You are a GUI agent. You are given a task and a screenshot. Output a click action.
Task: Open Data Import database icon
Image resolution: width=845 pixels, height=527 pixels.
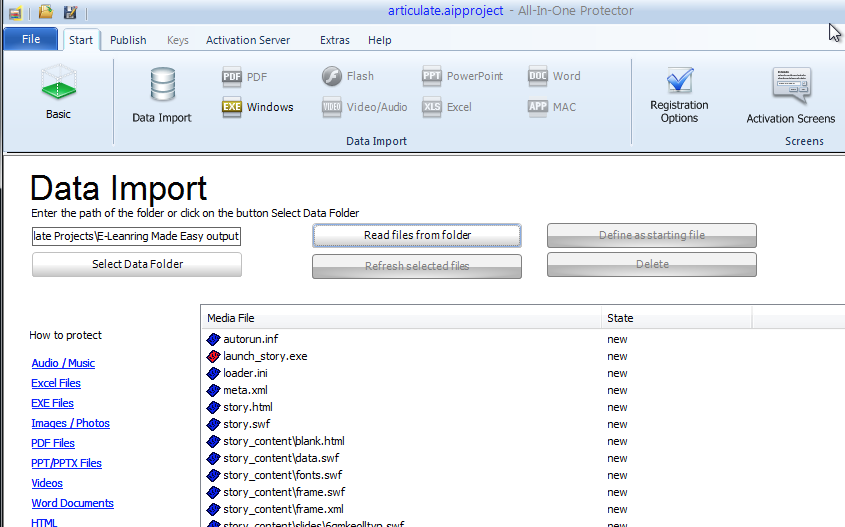[x=162, y=84]
